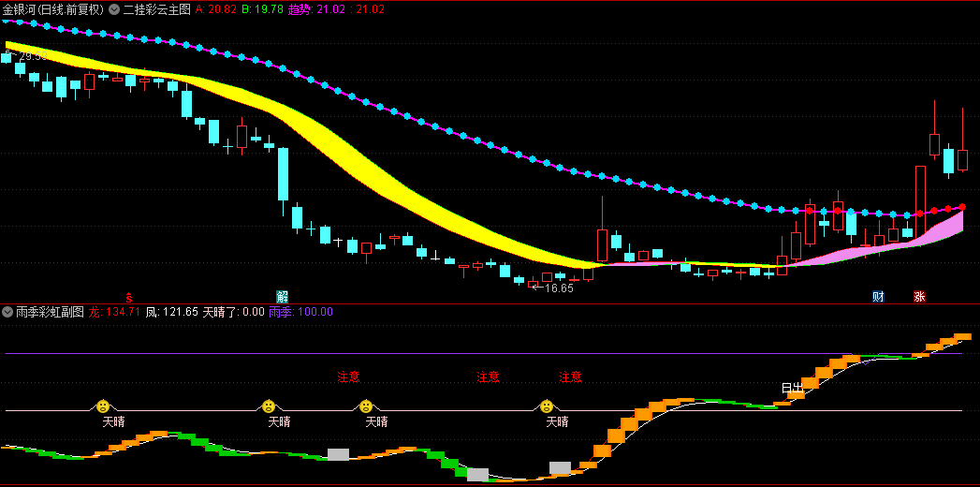
Task: Open the blue 财 financial report marker
Action: click(878, 296)
